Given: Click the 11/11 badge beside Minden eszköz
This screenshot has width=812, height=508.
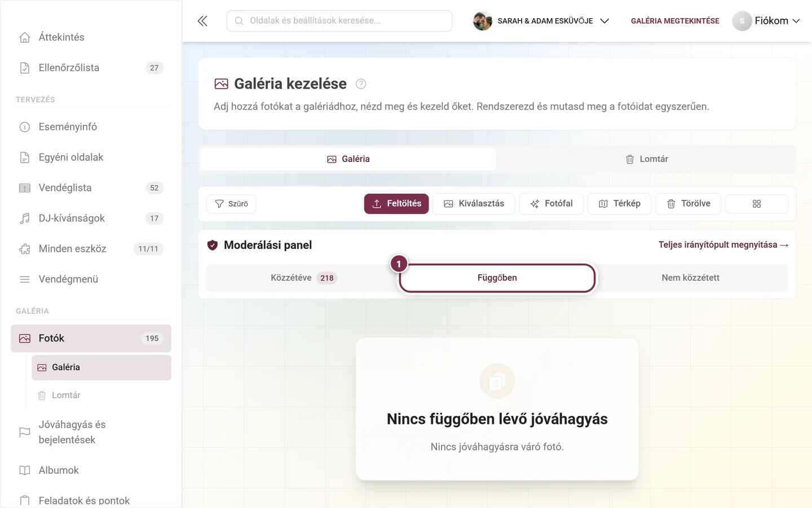Looking at the screenshot, I should click(148, 249).
